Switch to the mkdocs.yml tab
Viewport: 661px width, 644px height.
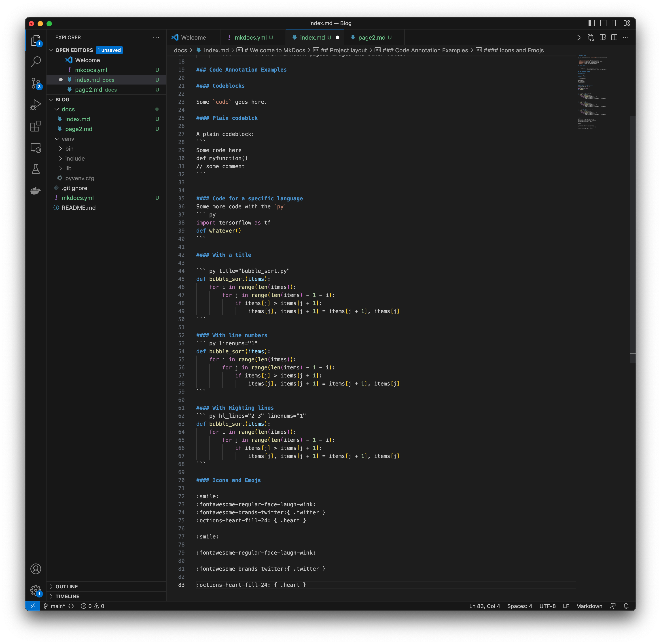click(253, 38)
